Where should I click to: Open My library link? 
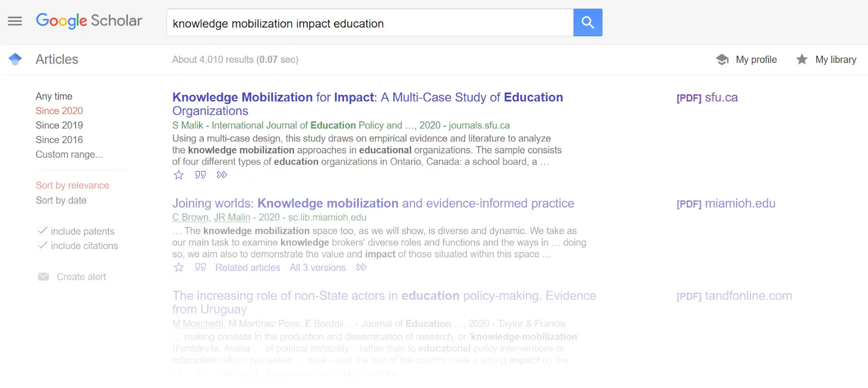(x=836, y=60)
